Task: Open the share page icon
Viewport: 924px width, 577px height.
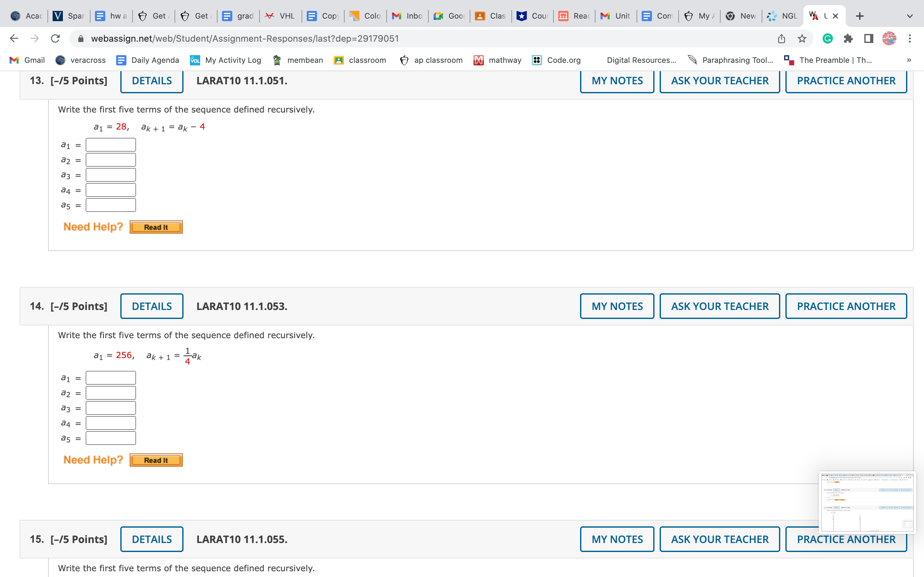Action: coord(781,38)
